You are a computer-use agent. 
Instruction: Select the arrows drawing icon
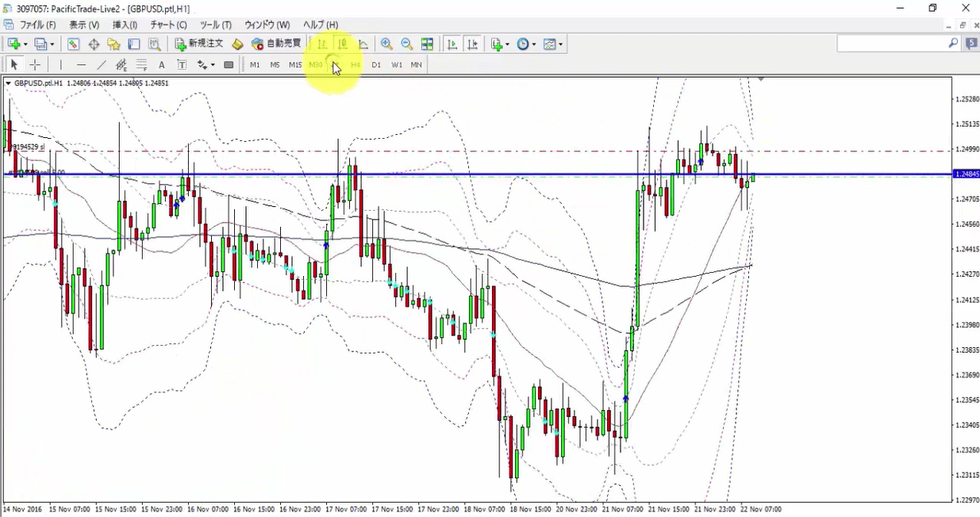coord(202,65)
